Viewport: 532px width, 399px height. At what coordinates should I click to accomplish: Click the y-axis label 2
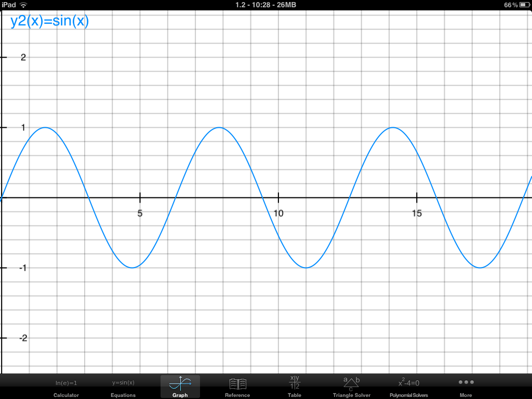pyautogui.click(x=23, y=57)
